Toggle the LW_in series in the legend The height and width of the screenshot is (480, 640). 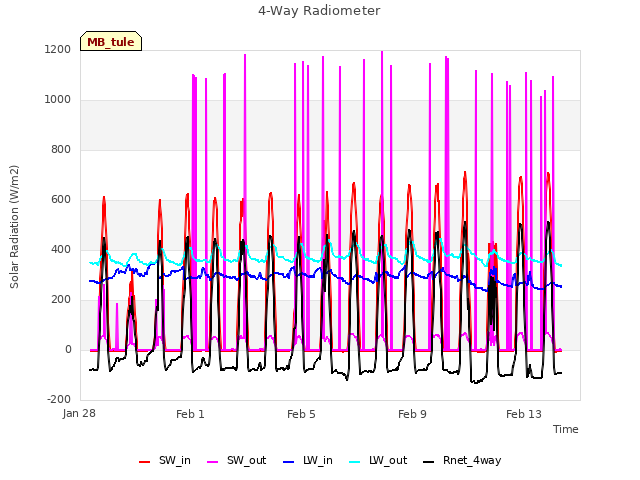[308, 460]
